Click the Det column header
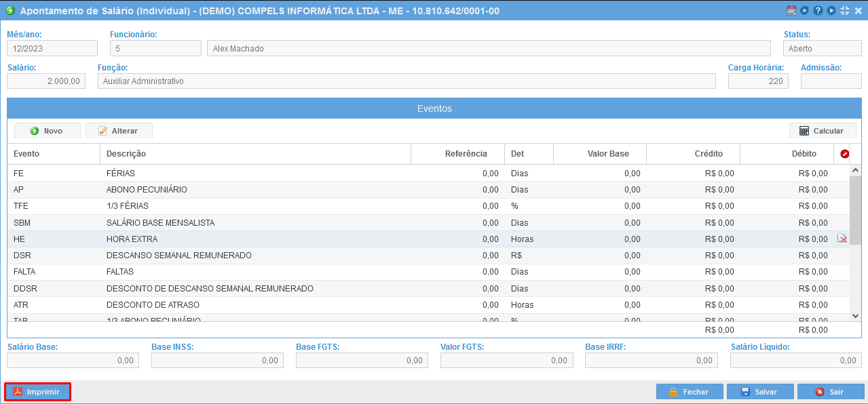Image resolution: width=868 pixels, height=404 pixels. [529, 154]
